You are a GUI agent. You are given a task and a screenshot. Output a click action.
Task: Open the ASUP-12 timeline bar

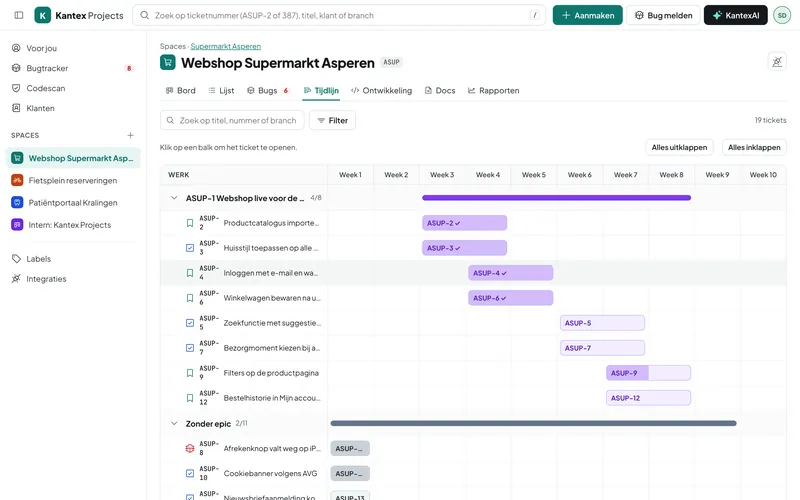point(648,398)
